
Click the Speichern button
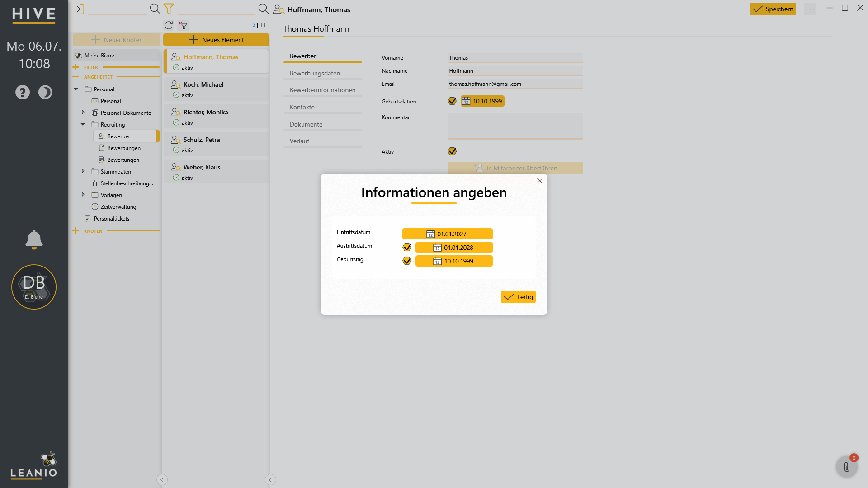coord(773,9)
